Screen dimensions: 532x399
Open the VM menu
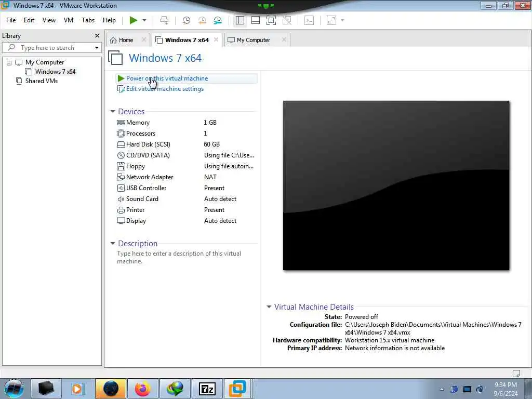click(x=69, y=20)
